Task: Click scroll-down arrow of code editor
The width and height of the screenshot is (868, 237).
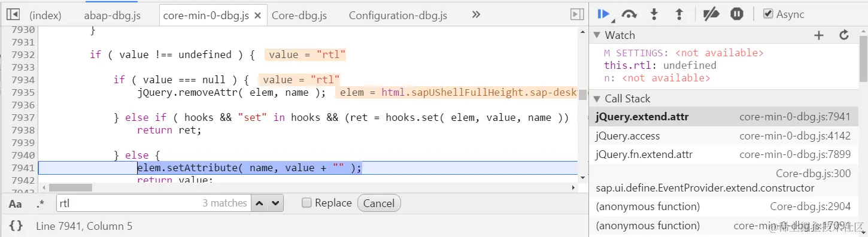Action: tap(582, 178)
